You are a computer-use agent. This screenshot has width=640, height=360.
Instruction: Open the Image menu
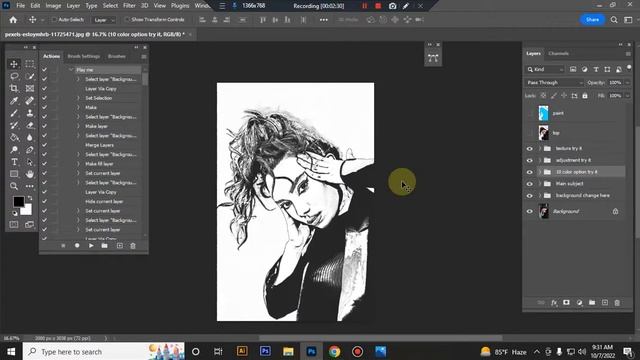point(53,6)
